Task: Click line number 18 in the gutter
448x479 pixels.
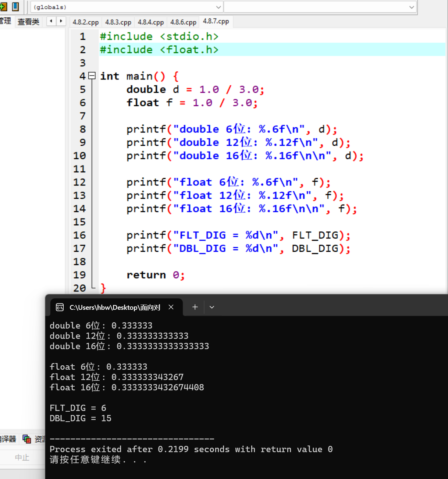Action: [x=79, y=262]
